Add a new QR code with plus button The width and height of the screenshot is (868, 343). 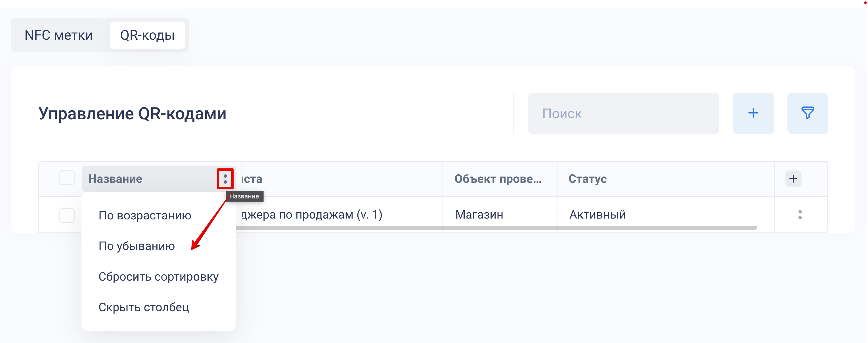pos(753,113)
